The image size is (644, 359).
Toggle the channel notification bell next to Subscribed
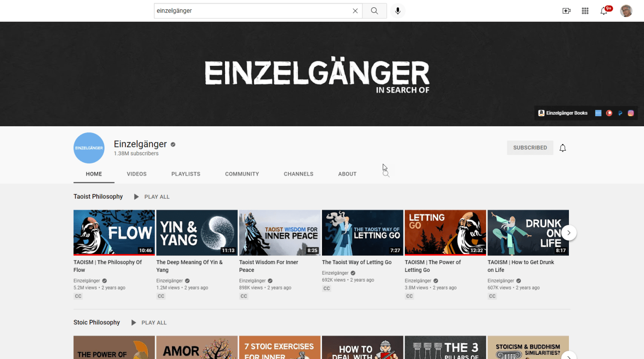click(x=562, y=148)
